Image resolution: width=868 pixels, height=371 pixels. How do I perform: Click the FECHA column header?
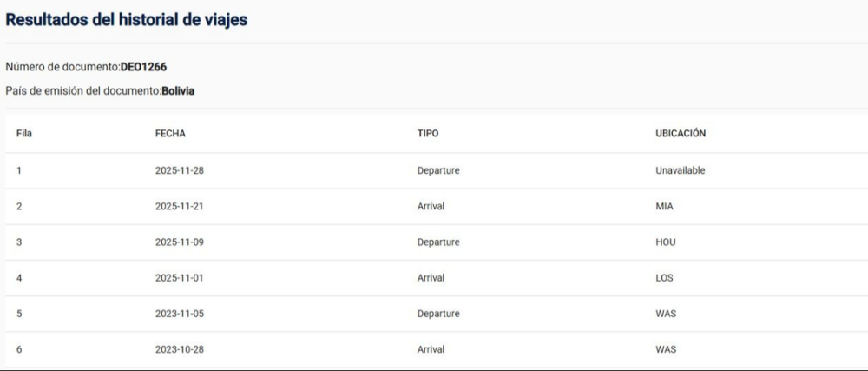(170, 134)
